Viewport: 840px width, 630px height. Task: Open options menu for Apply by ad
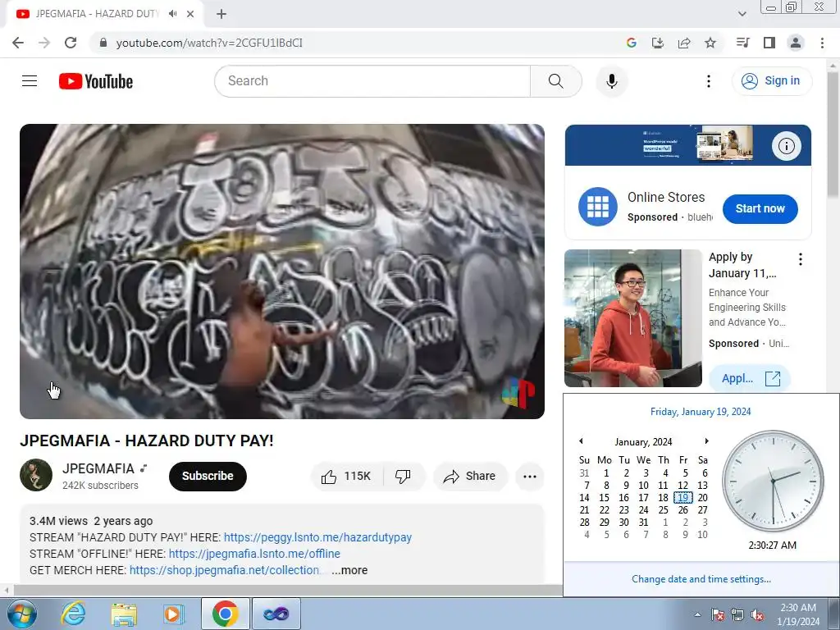801,259
